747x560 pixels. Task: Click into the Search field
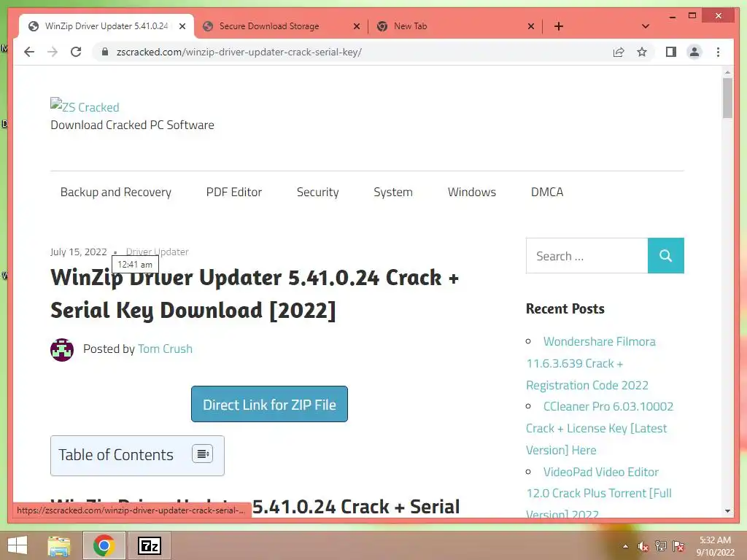click(x=587, y=256)
